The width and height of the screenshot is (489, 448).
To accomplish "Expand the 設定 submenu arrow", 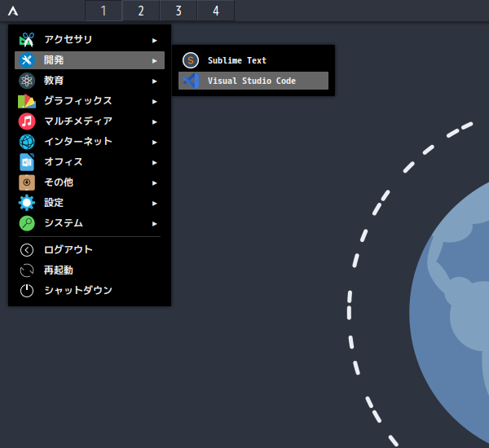I will pos(154,204).
